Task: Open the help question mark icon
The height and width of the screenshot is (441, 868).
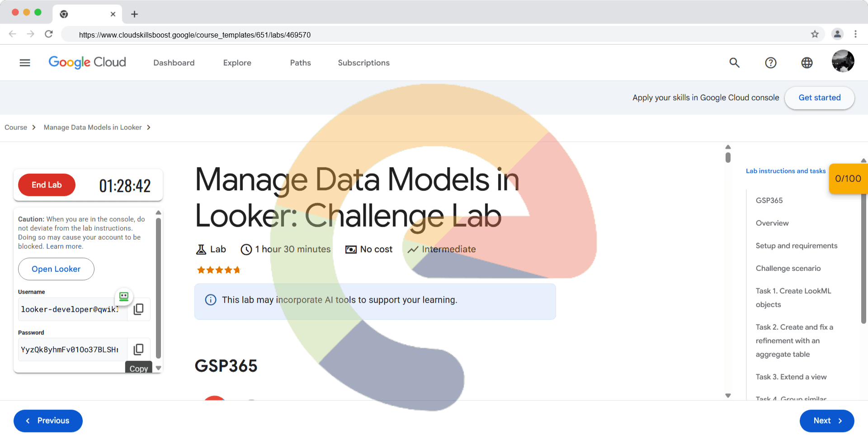Action: tap(770, 63)
